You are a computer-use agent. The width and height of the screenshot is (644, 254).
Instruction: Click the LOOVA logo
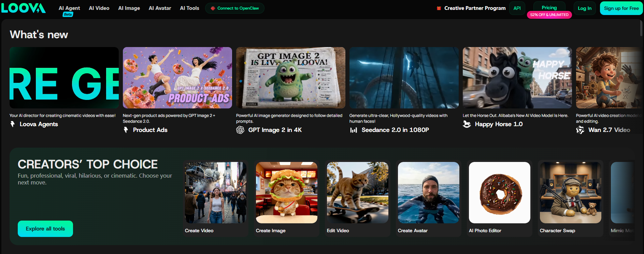pyautogui.click(x=23, y=8)
